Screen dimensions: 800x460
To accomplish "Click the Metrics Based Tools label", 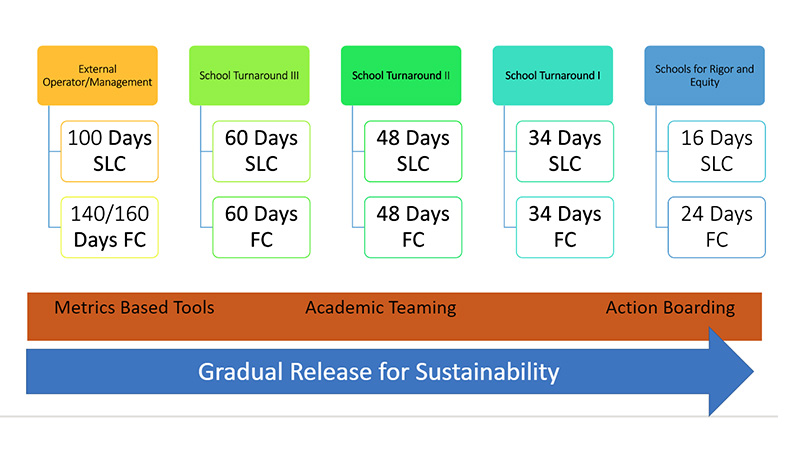I will click(134, 308).
